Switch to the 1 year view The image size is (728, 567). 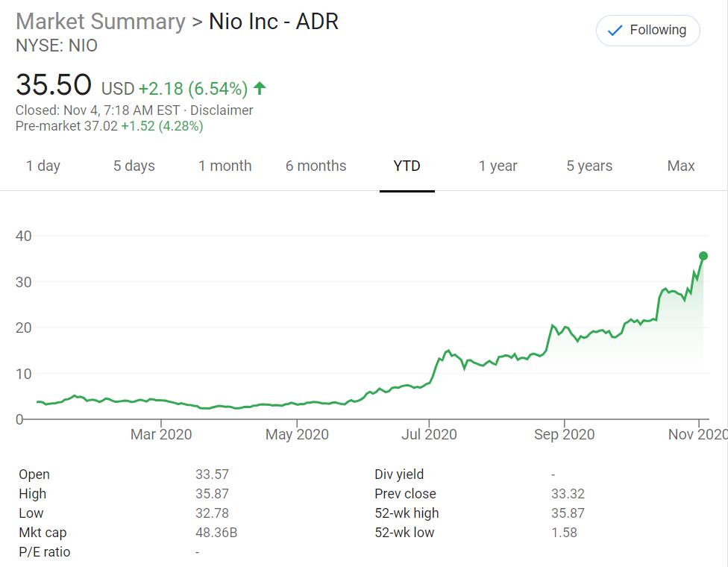pos(499,166)
